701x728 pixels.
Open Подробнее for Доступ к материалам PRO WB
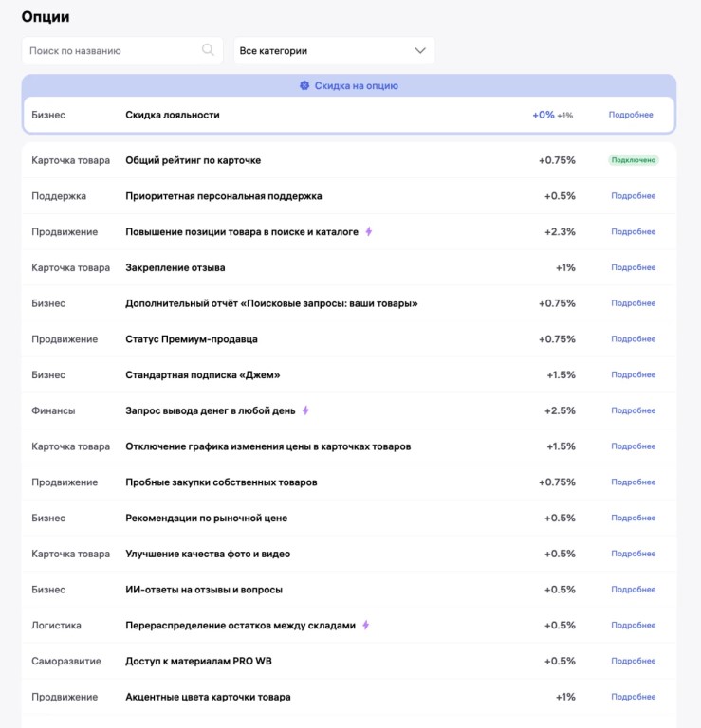pos(633,661)
